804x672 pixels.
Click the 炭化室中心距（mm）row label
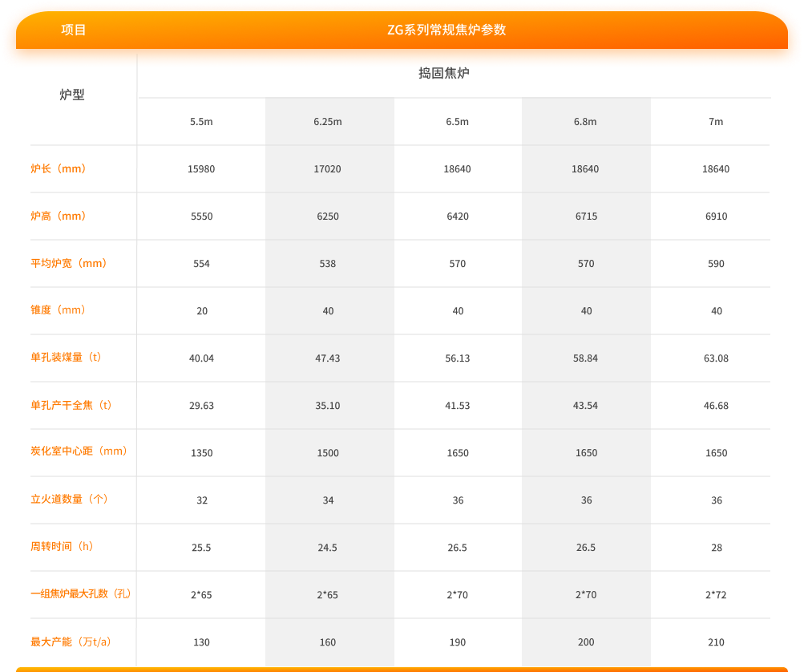[79, 451]
